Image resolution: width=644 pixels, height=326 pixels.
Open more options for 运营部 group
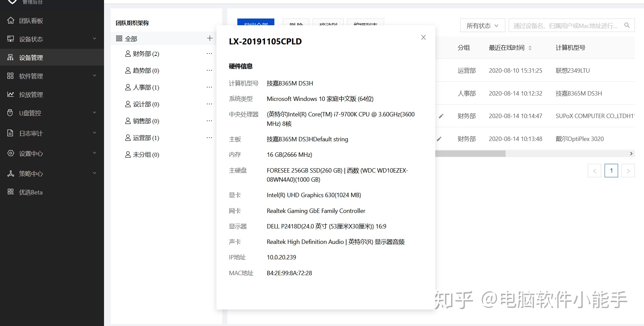click(209, 138)
